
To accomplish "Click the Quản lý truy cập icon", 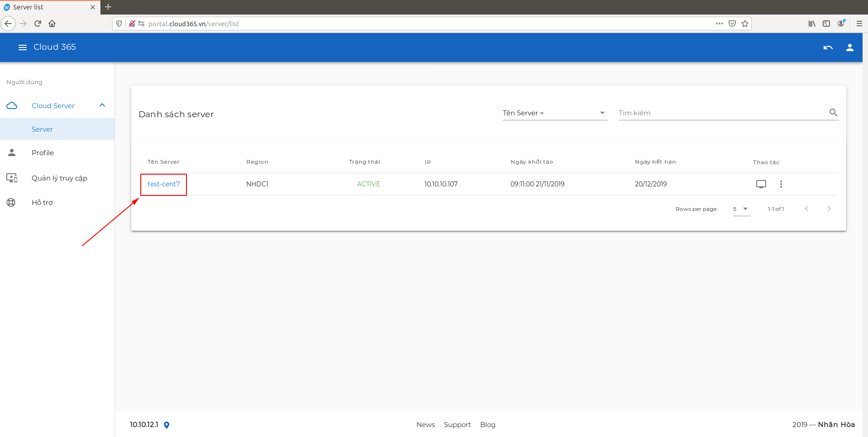I will [x=12, y=178].
